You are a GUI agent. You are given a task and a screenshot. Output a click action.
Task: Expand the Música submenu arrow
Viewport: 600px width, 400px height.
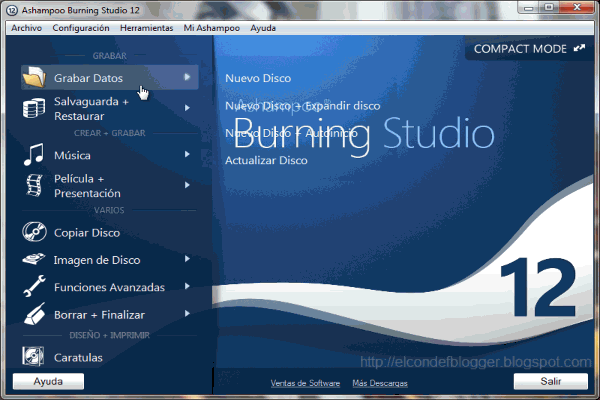[x=187, y=155]
